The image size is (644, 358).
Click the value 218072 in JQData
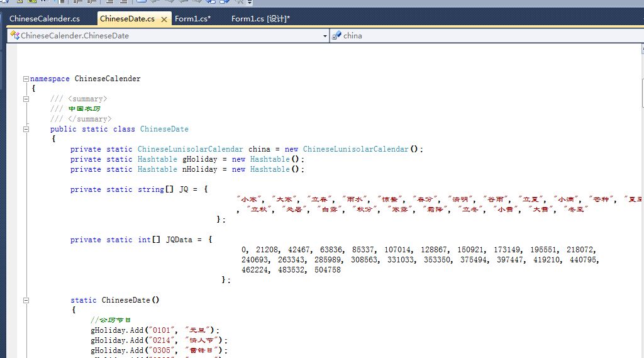[x=580, y=250]
